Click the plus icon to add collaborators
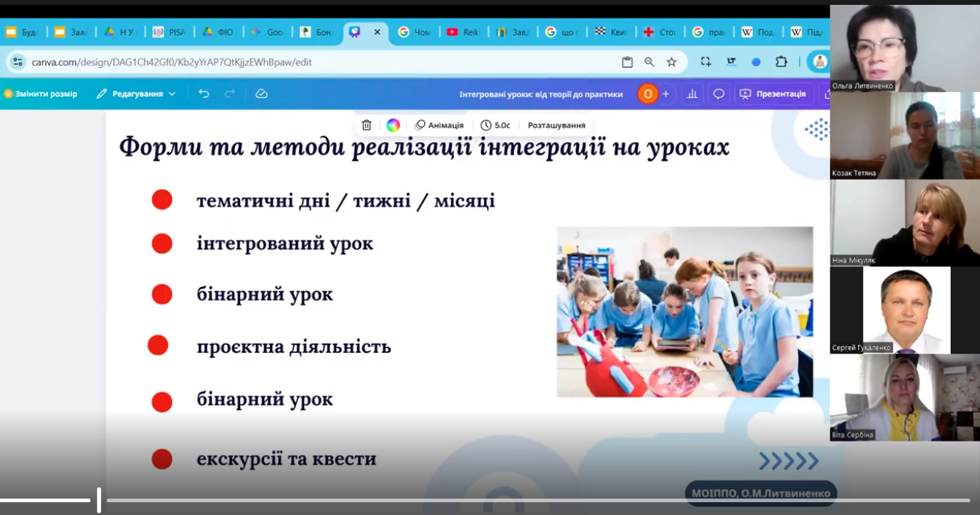 tap(666, 94)
